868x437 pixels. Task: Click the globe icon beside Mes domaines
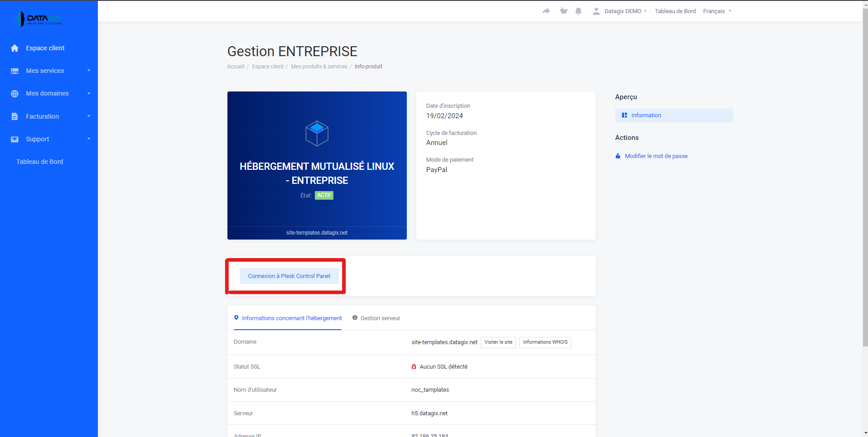tap(15, 93)
